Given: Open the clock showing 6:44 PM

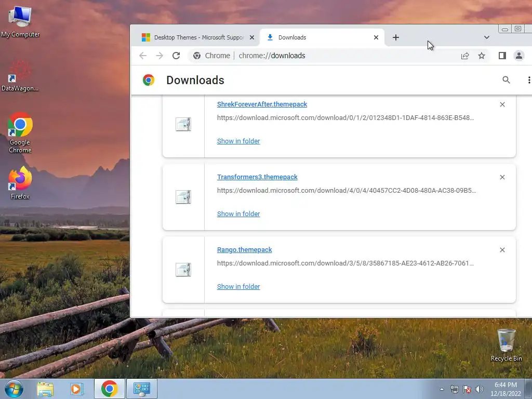Looking at the screenshot, I should coord(506,389).
